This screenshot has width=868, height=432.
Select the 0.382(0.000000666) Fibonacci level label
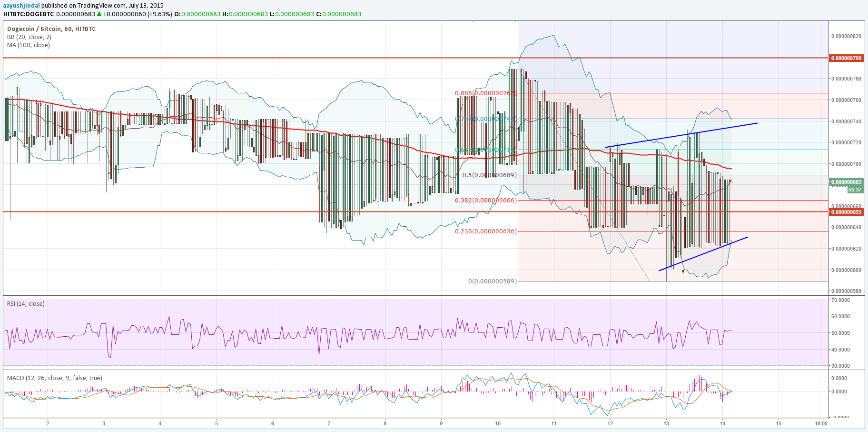[485, 201]
